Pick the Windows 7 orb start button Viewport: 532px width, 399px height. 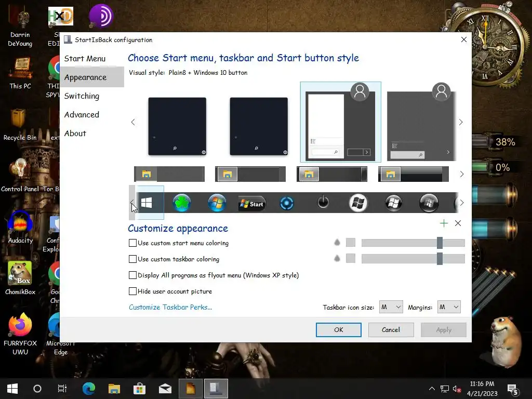(217, 203)
